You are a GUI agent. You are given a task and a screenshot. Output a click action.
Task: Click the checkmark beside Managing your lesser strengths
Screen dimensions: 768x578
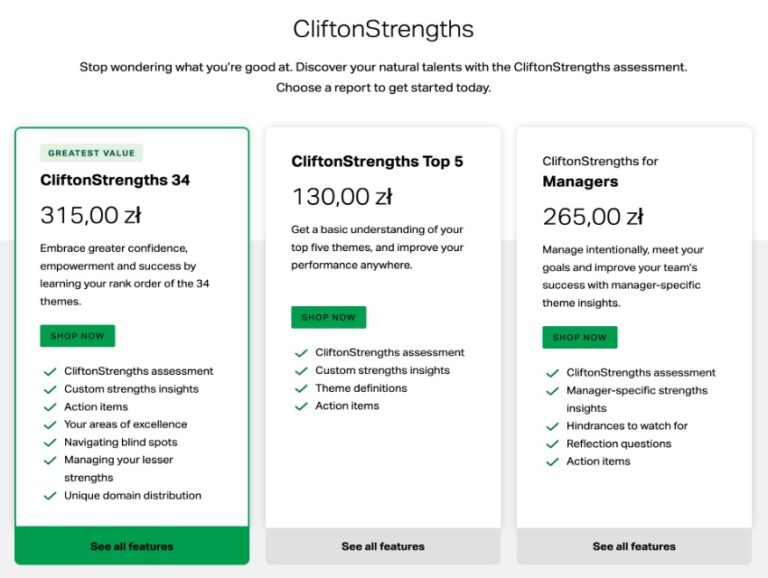point(50,460)
